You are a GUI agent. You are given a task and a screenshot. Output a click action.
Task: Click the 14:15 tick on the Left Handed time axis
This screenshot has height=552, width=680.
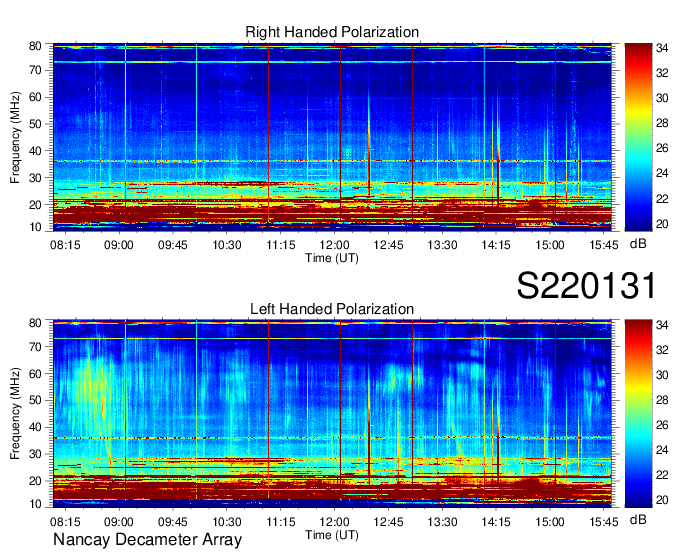point(496,522)
